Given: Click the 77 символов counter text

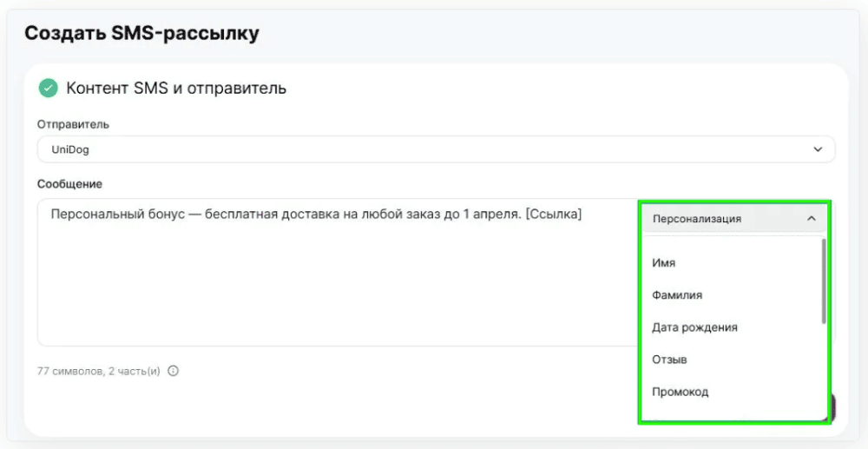Looking at the screenshot, I should click(x=69, y=371).
